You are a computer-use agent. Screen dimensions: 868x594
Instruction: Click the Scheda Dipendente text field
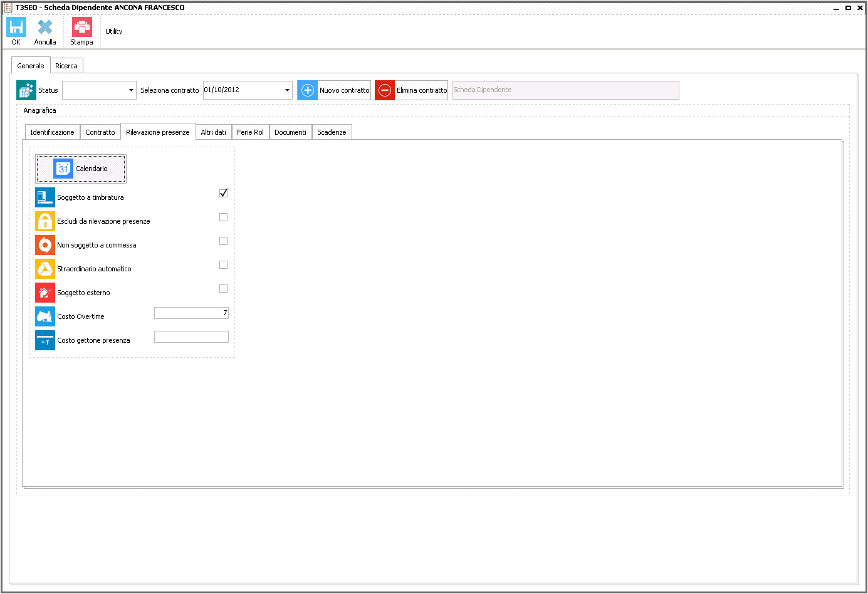tap(565, 90)
